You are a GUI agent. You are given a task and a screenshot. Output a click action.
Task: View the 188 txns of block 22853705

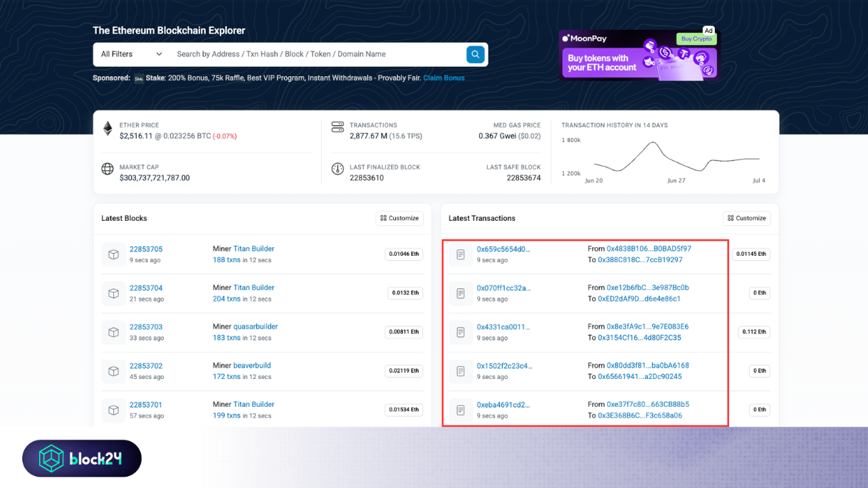[x=226, y=260]
